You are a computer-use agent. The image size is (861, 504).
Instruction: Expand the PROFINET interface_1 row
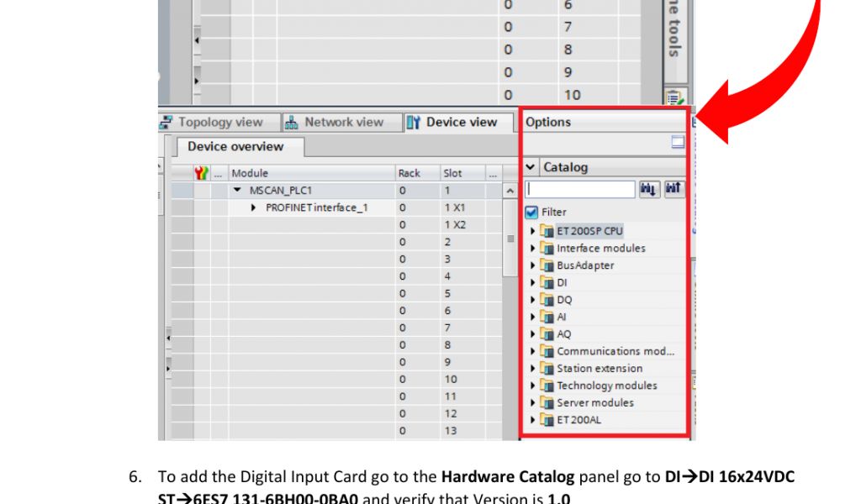tap(254, 207)
